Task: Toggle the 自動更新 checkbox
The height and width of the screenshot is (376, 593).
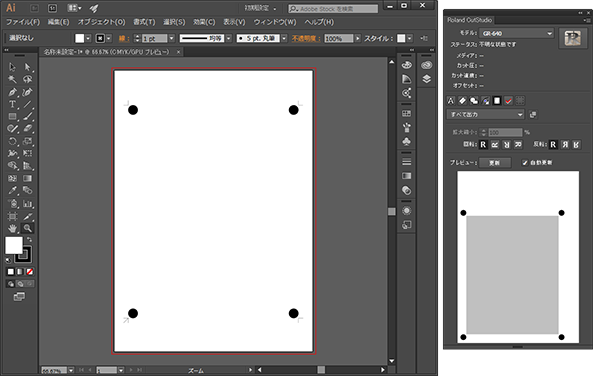Action: point(525,163)
